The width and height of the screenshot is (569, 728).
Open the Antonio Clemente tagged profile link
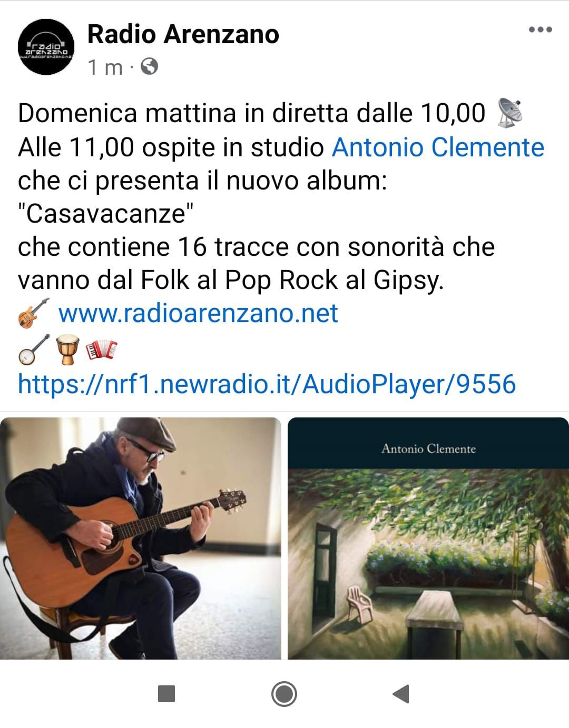pos(438,147)
